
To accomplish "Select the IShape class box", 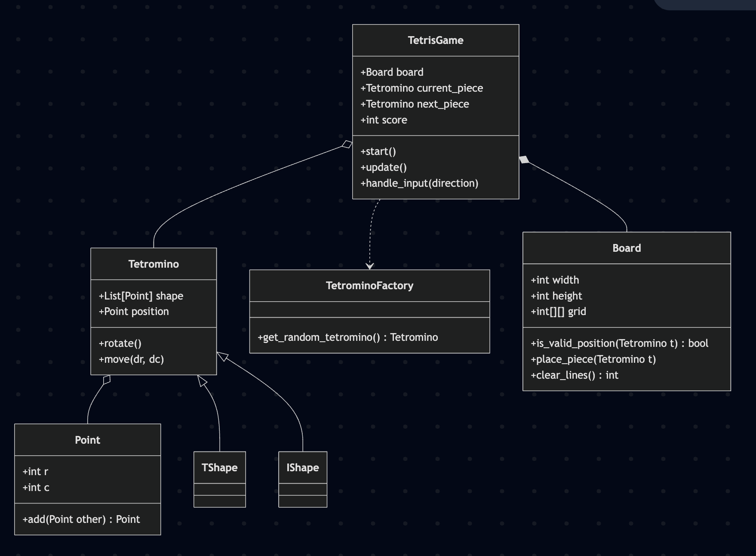I will [302, 479].
